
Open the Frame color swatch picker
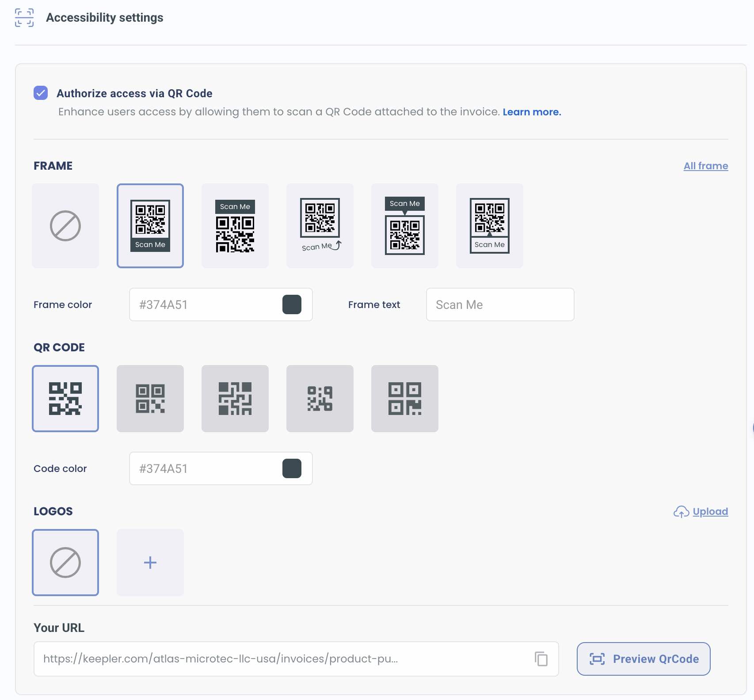click(x=292, y=304)
